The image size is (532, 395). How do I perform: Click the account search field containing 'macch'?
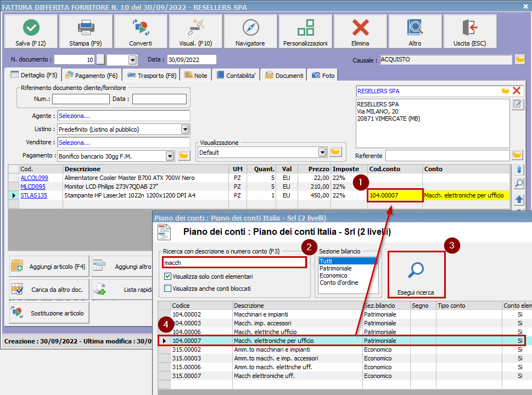pos(234,263)
